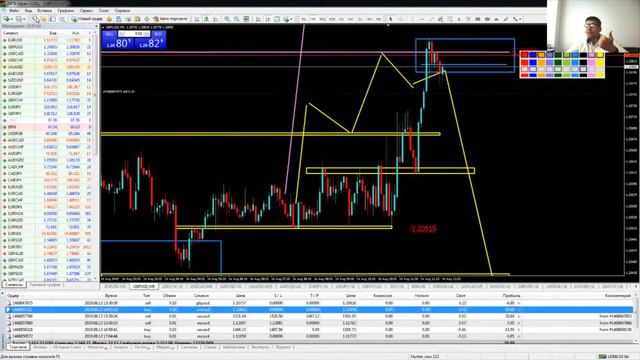Select the H4 timeframe button

pos(351,19)
